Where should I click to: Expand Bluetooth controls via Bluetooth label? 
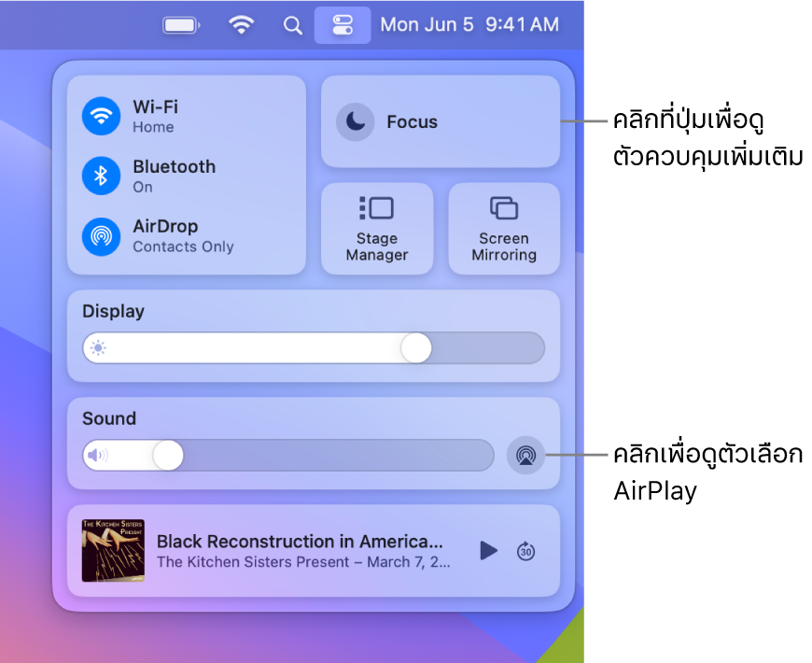tap(174, 167)
